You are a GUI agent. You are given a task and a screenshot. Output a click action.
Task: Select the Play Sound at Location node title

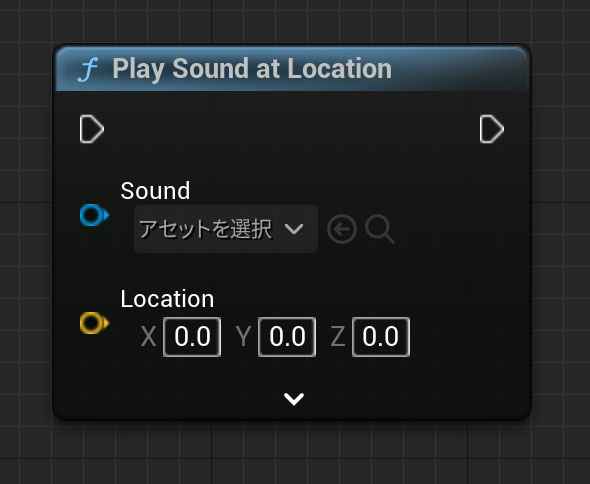[x=252, y=68]
